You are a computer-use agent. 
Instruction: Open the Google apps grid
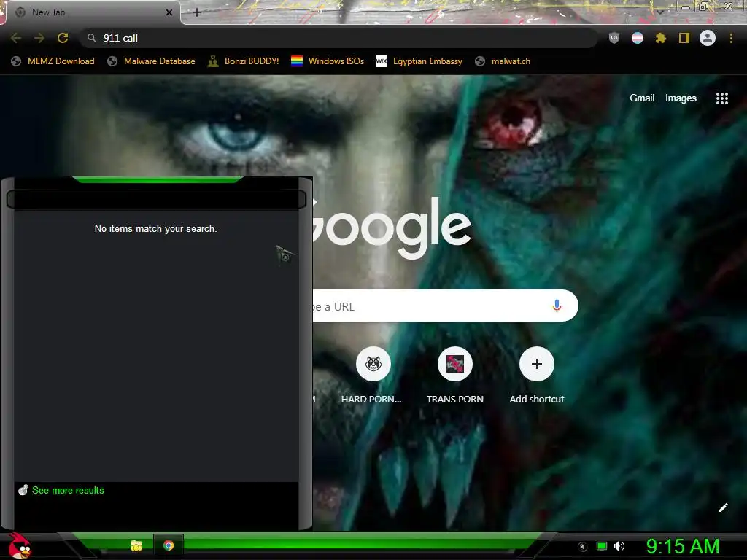pyautogui.click(x=722, y=98)
